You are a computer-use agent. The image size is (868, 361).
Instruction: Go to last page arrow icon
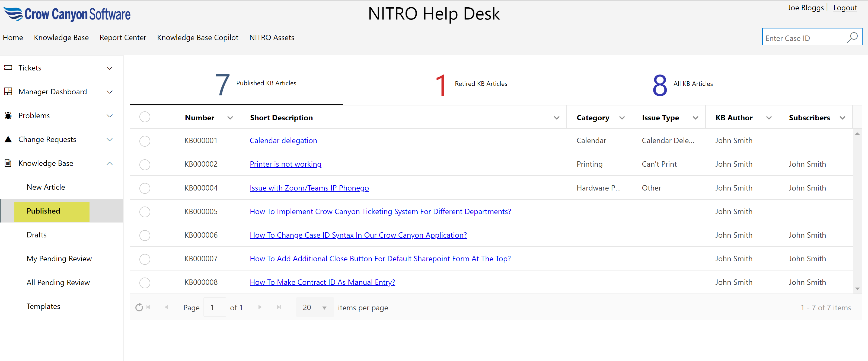(x=279, y=307)
